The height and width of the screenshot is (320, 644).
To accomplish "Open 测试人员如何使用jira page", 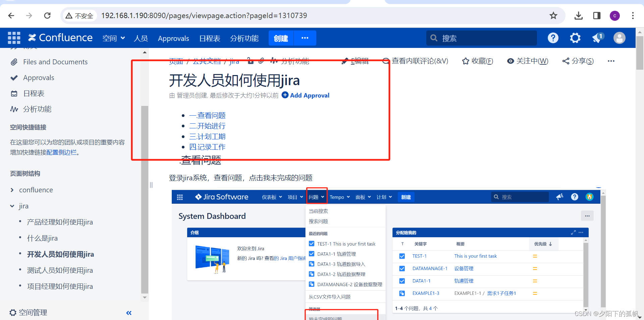I will click(60, 270).
